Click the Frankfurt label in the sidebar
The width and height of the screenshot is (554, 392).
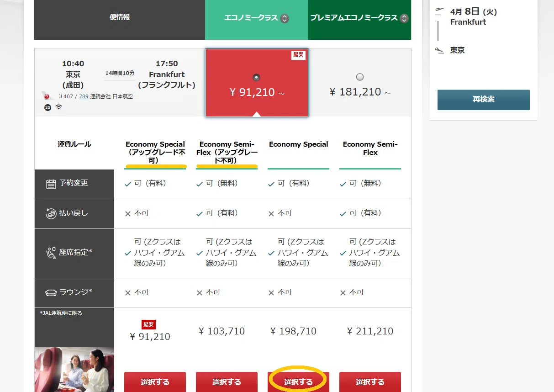point(468,22)
